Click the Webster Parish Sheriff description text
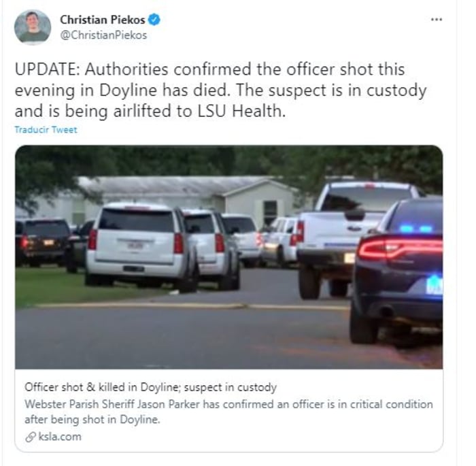This screenshot has height=466, width=476. [228, 412]
